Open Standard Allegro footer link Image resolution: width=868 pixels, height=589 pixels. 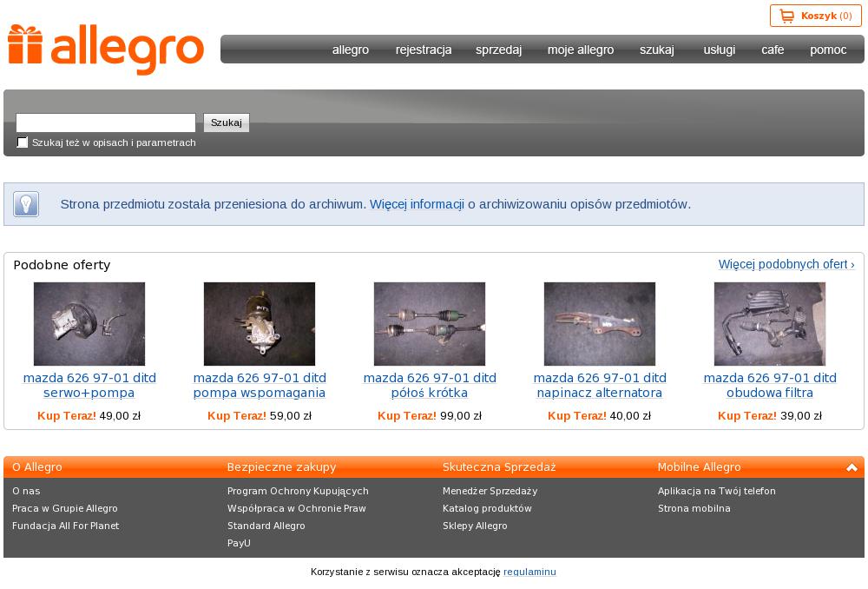tap(266, 526)
